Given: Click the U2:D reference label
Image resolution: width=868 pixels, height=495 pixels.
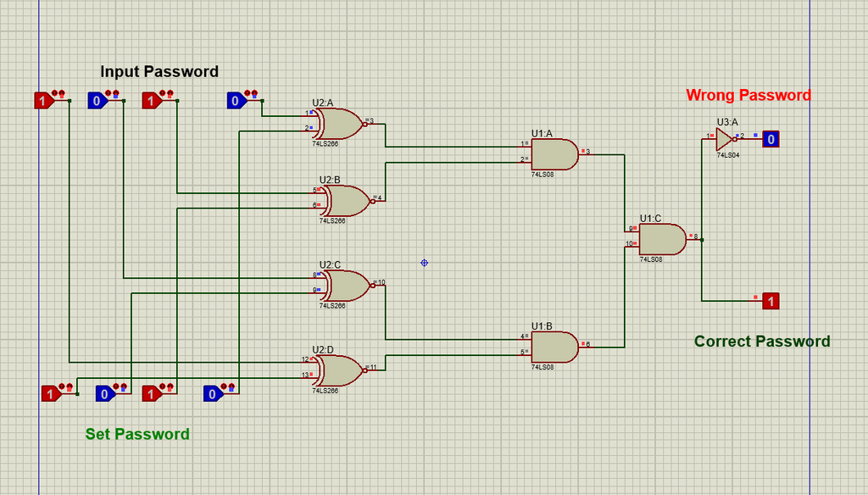Looking at the screenshot, I should click(323, 349).
